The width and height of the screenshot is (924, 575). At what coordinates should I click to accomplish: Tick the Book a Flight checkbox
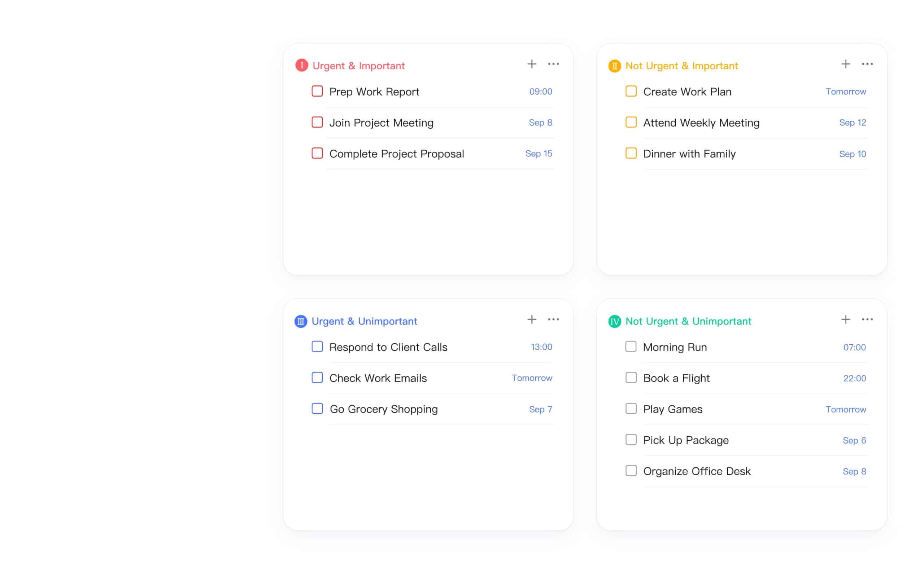click(x=631, y=378)
